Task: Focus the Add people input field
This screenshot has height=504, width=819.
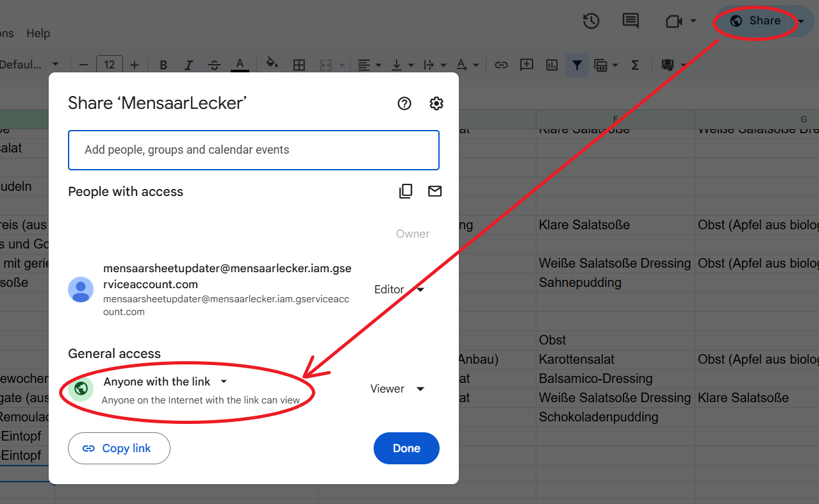Action: pos(254,150)
